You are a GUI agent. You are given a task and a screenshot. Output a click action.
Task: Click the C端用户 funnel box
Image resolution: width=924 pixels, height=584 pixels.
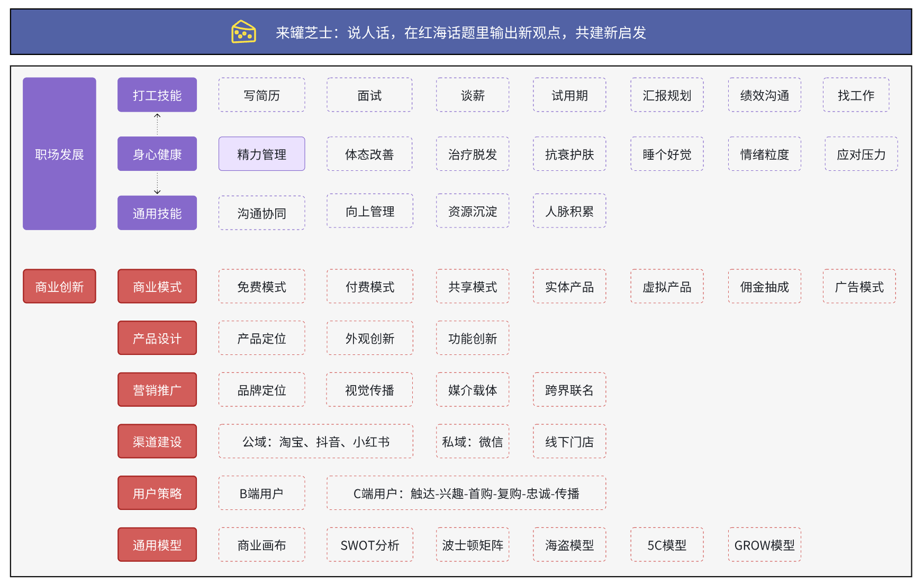click(x=466, y=493)
